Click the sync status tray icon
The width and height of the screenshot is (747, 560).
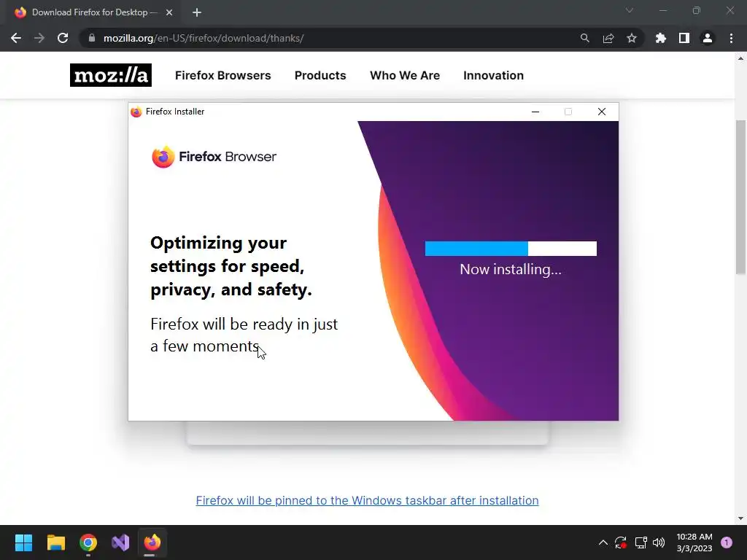tap(621, 542)
